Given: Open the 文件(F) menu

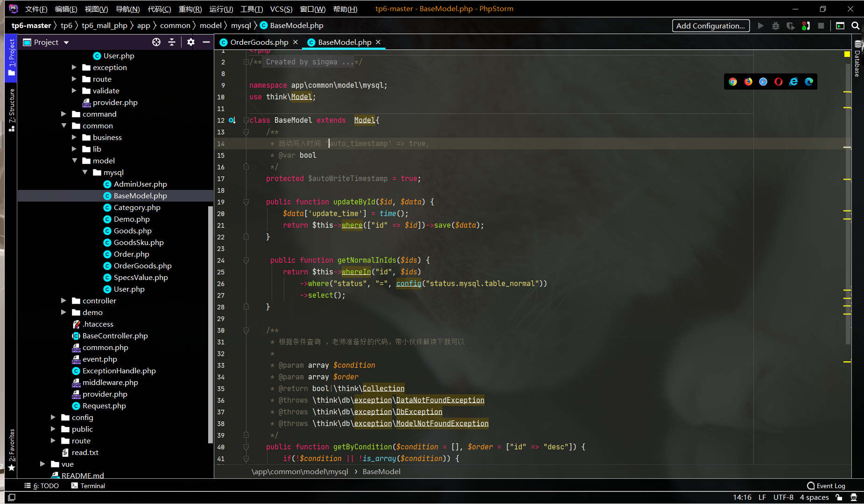Looking at the screenshot, I should (x=36, y=9).
